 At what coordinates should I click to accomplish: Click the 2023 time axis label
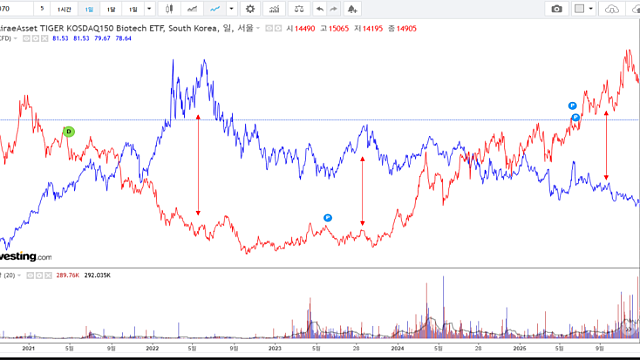[x=275, y=348]
